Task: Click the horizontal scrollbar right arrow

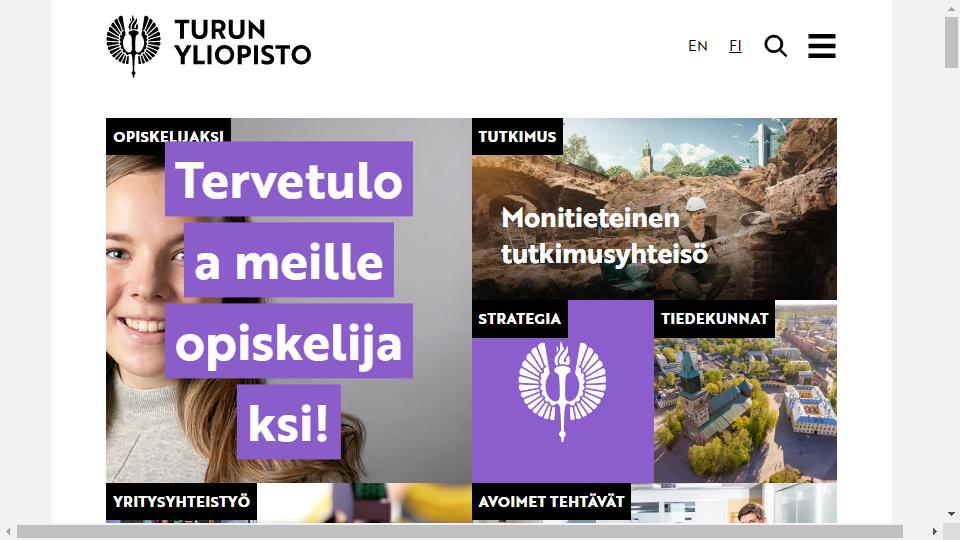Action: (935, 531)
